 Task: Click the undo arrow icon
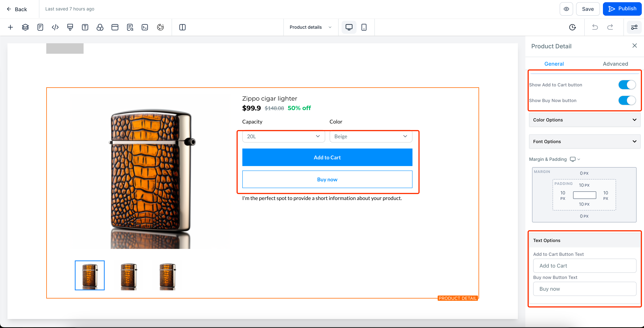tap(595, 27)
